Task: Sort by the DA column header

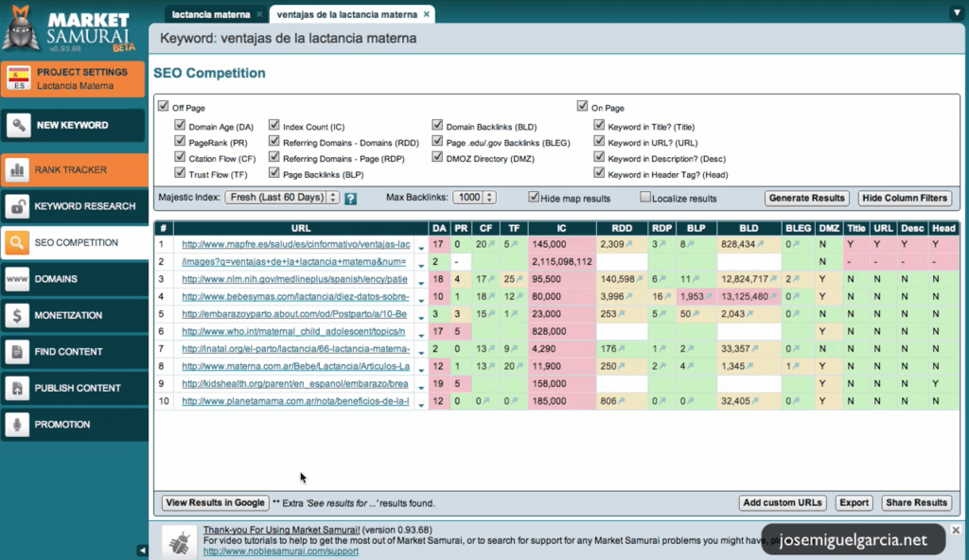Action: (x=439, y=228)
